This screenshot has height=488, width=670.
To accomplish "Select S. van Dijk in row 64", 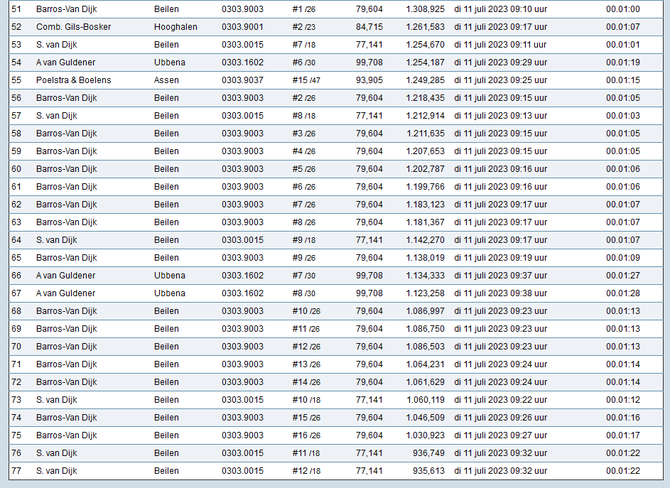I will (56, 240).
